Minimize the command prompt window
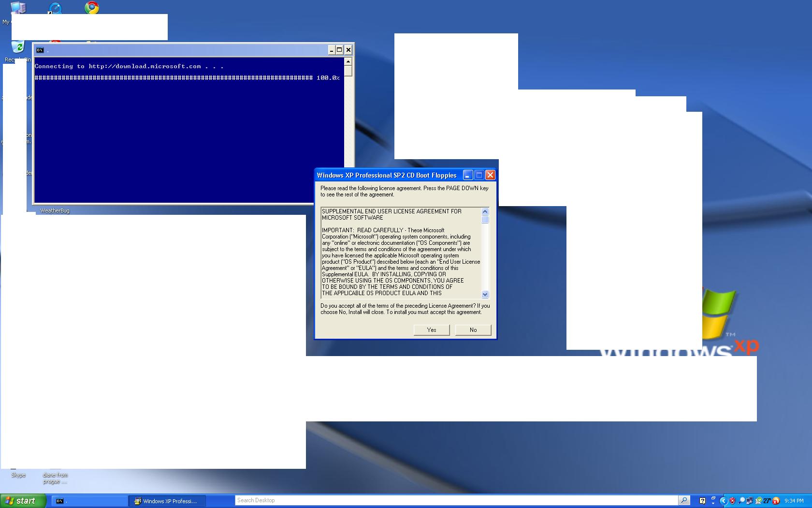The width and height of the screenshot is (812, 508). point(332,50)
